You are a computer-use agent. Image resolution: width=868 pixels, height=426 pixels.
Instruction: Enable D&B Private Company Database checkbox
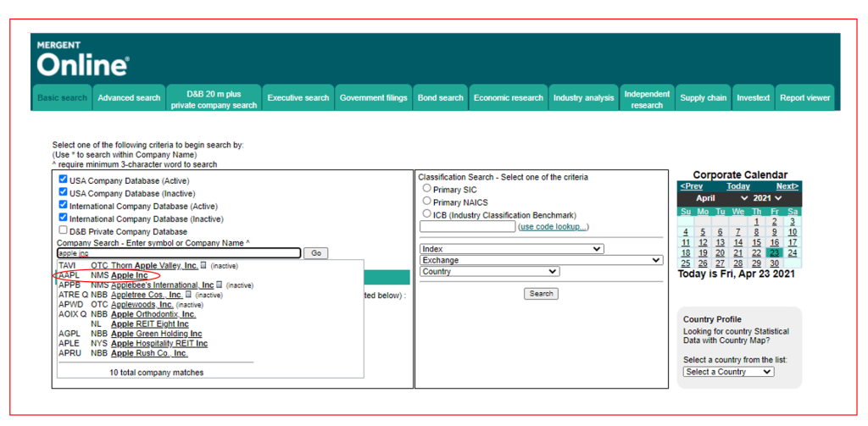click(63, 230)
